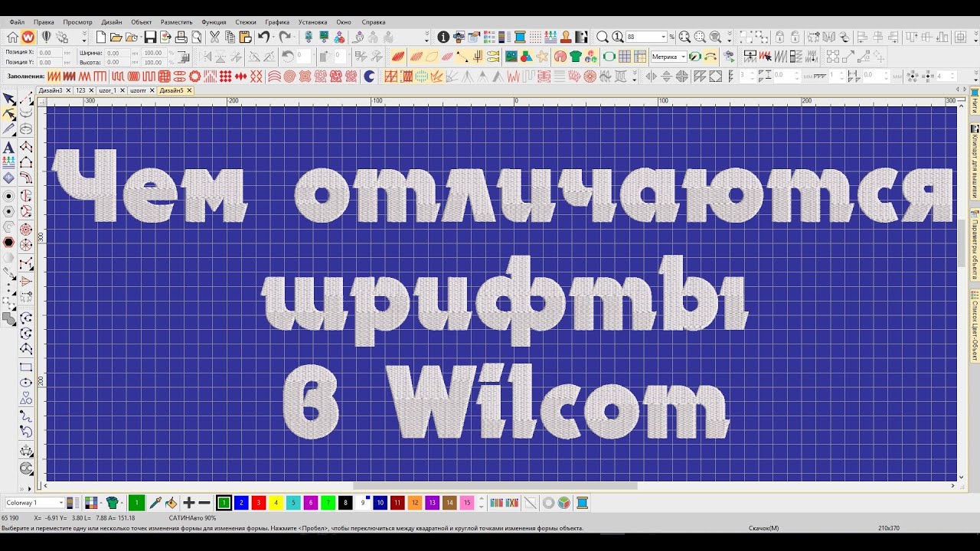Select blue color swatch 2

click(241, 503)
